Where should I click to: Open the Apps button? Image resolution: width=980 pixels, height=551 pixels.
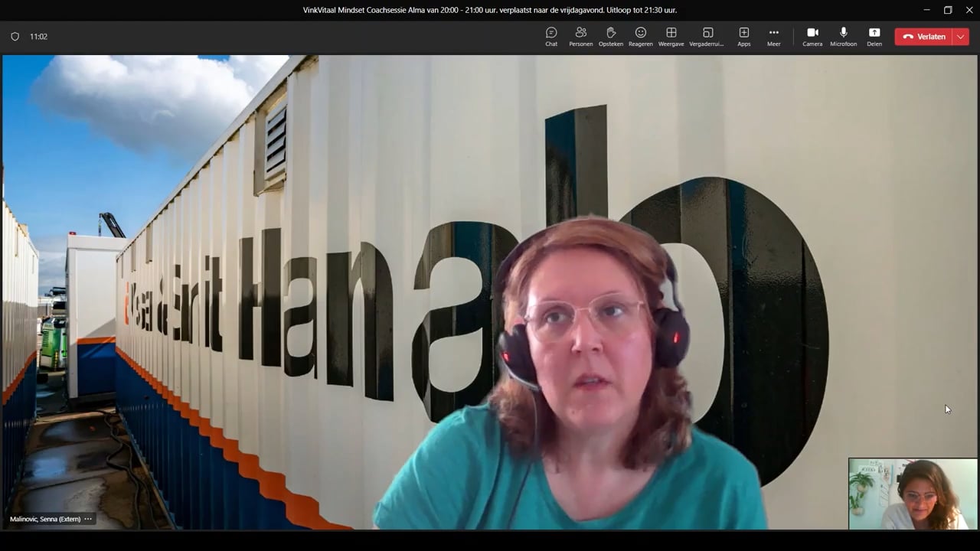click(744, 37)
